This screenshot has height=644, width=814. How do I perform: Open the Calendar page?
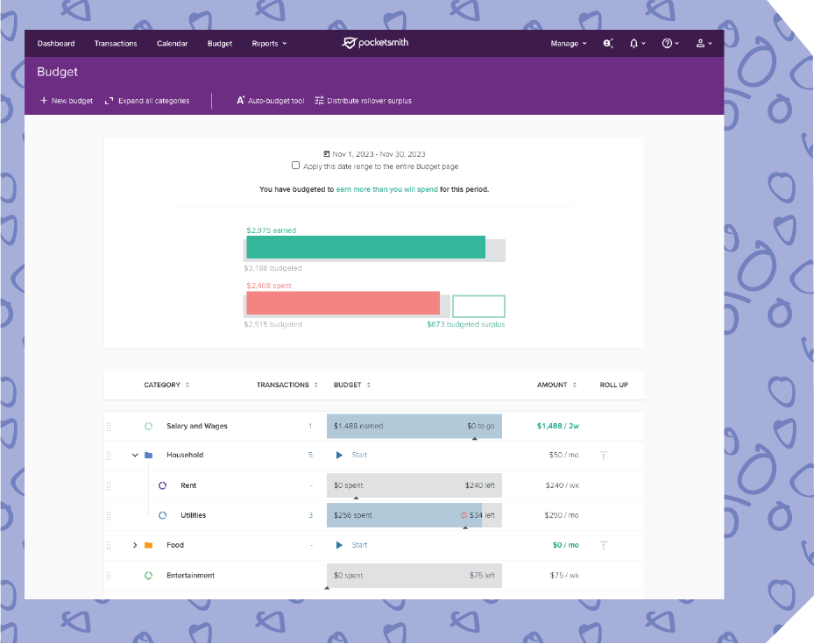172,44
